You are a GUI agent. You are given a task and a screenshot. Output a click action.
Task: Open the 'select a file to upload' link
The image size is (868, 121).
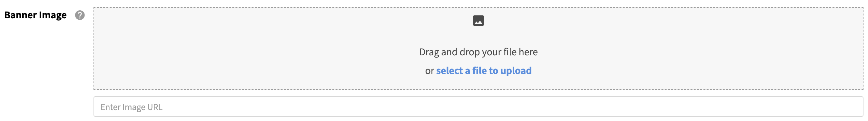(484, 70)
